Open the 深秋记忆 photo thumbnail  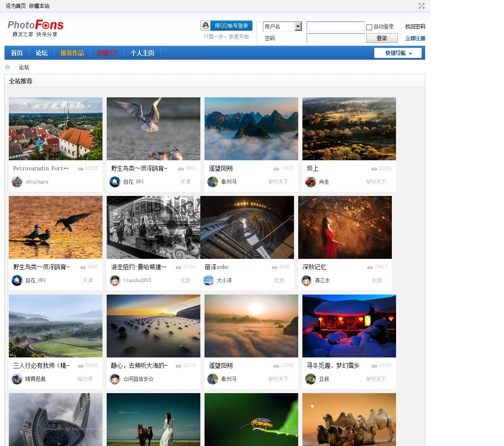click(x=345, y=227)
